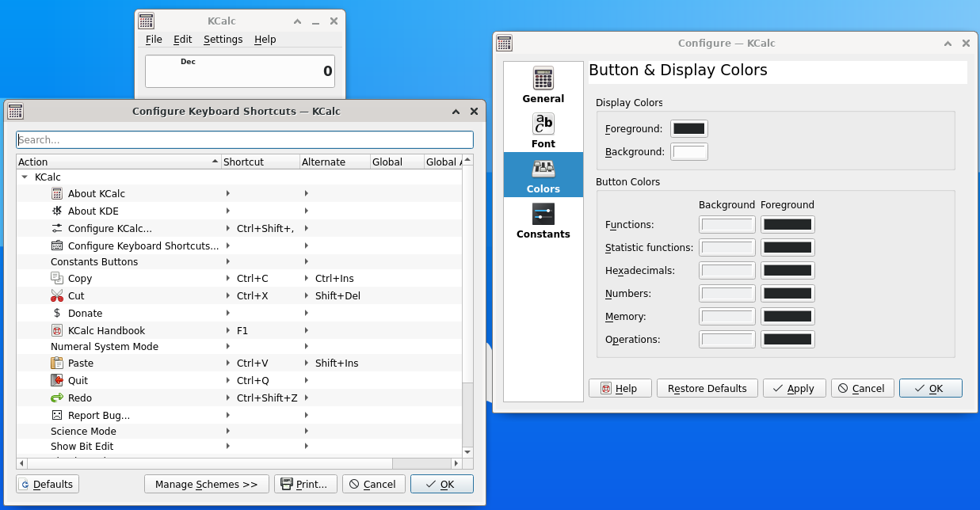Pick Functions button background color
The height and width of the screenshot is (510, 980).
pos(727,225)
